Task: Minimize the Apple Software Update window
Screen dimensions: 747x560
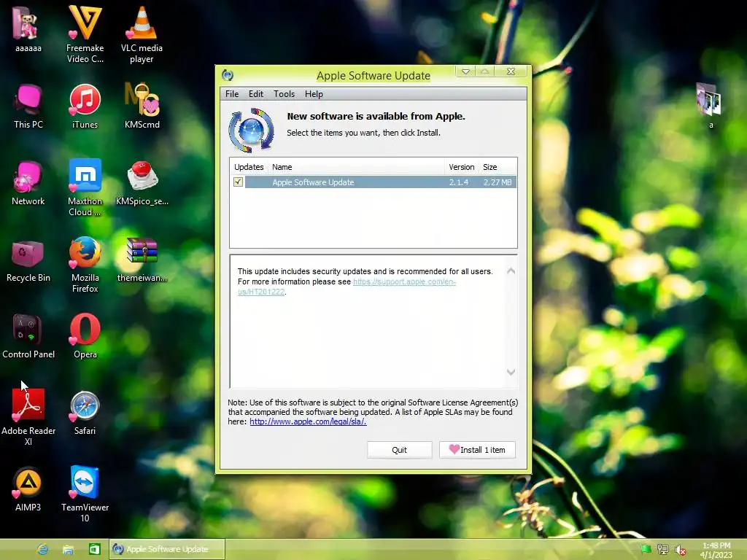Action: (x=465, y=71)
